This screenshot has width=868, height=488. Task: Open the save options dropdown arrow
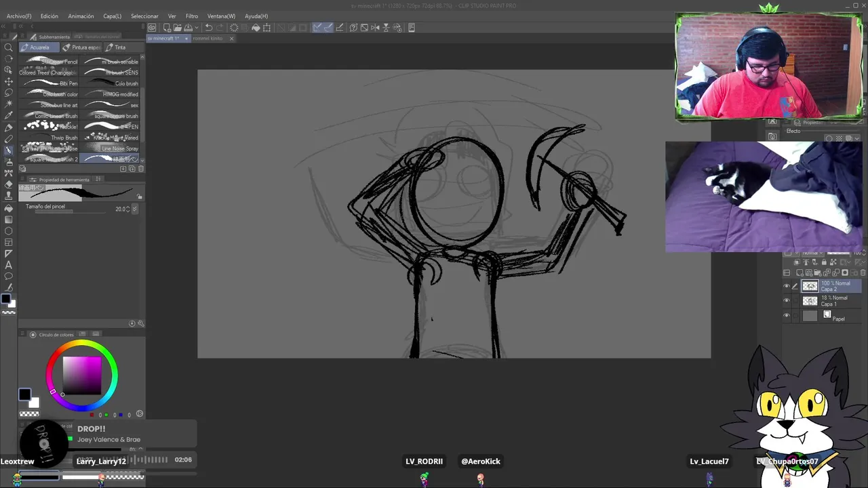(x=197, y=28)
